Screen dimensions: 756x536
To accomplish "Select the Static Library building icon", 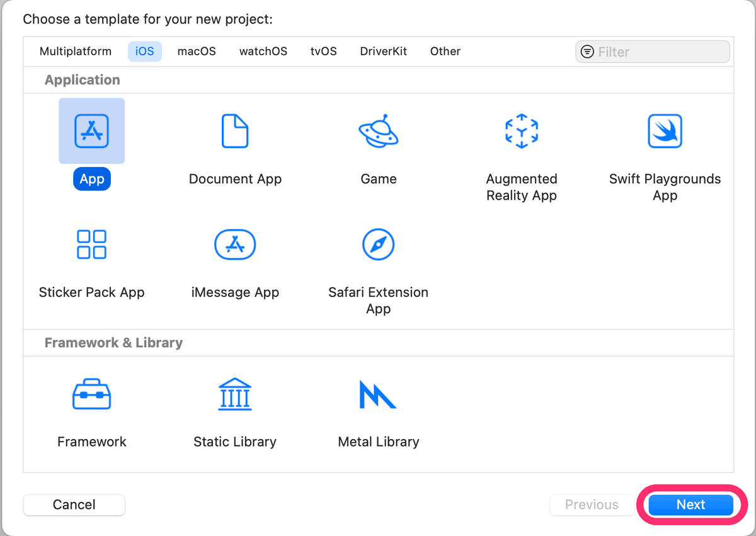I will coord(235,394).
